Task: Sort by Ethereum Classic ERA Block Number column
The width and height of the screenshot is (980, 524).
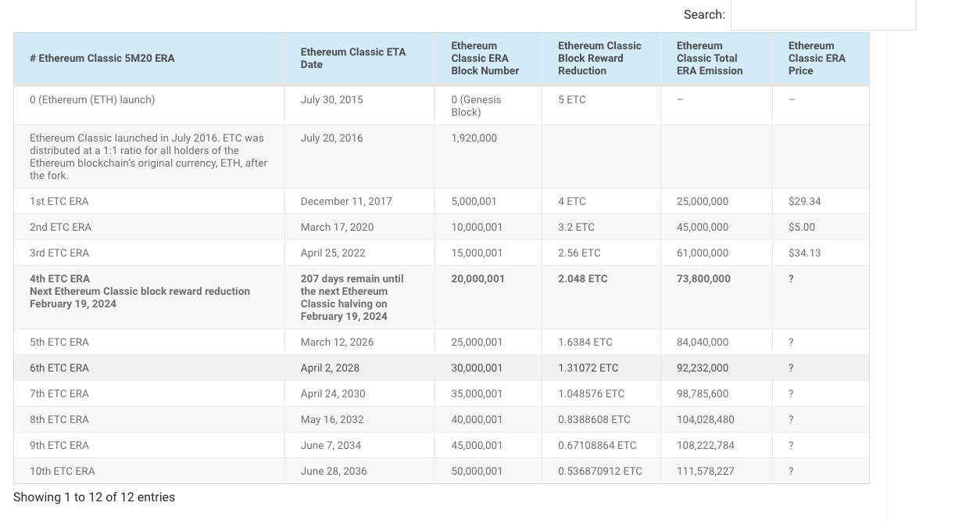Action: click(x=488, y=59)
